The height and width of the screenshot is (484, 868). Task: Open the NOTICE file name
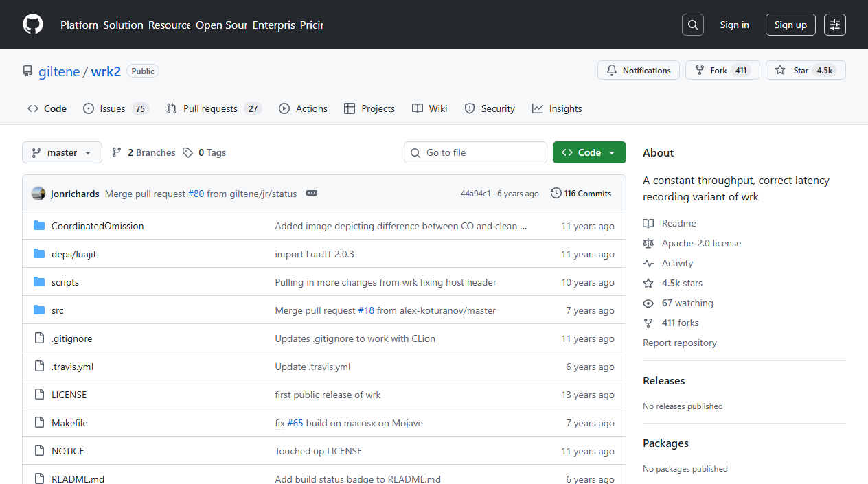tap(68, 451)
